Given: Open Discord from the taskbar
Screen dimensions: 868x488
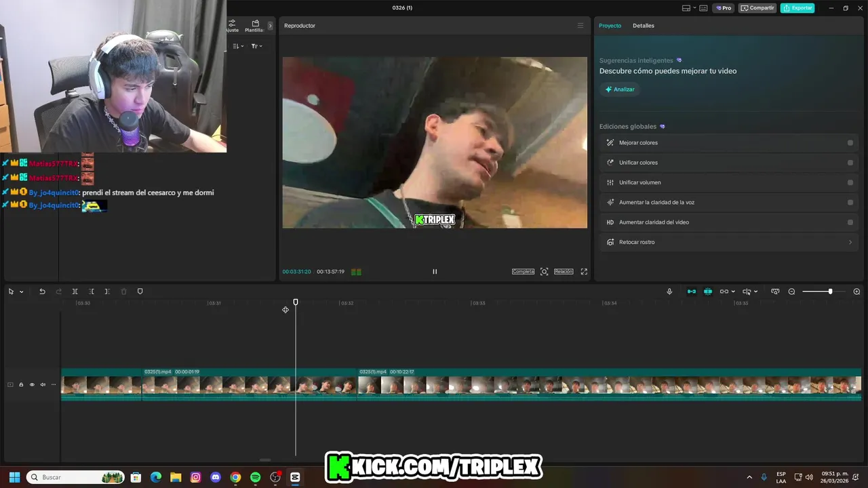Looking at the screenshot, I should coord(216,477).
